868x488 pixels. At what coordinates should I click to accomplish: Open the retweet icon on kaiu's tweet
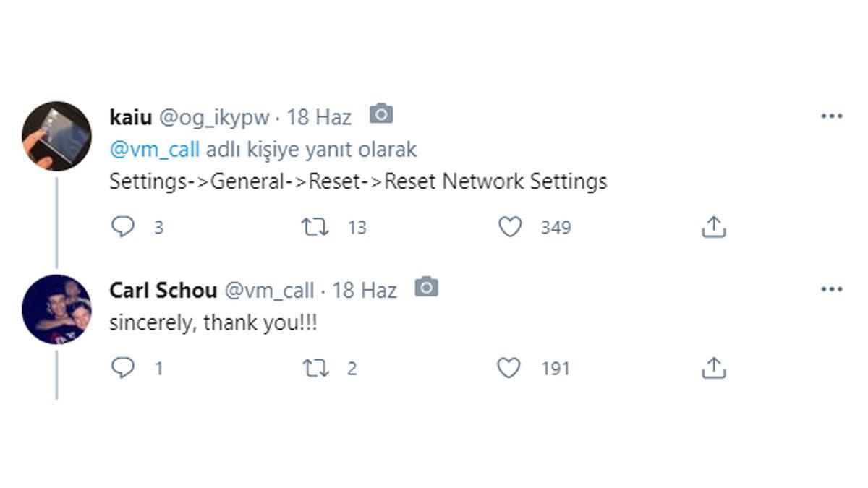pyautogui.click(x=316, y=227)
